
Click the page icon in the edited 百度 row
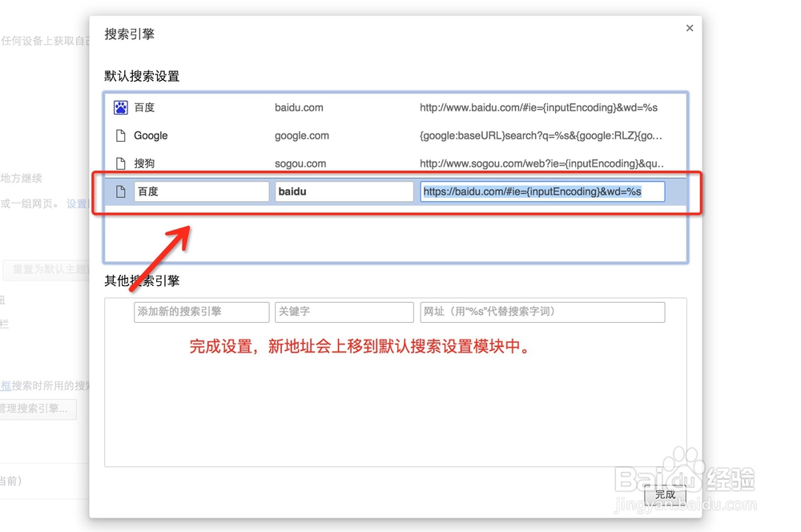[121, 191]
